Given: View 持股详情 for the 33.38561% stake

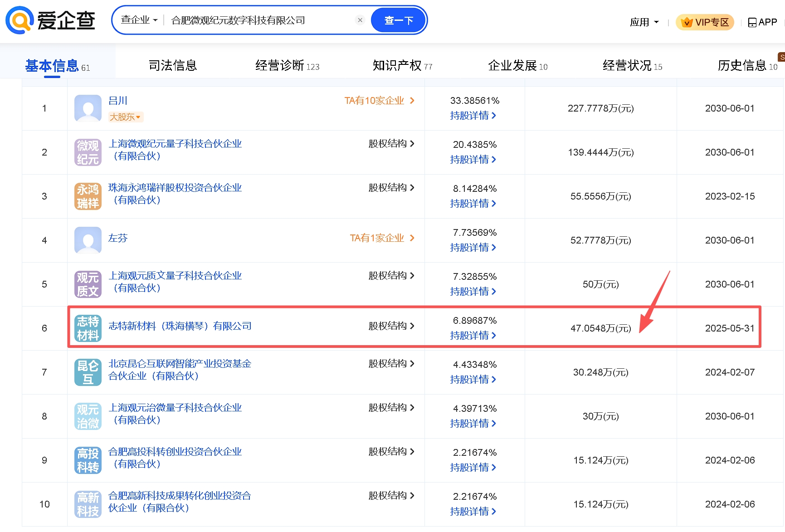Looking at the screenshot, I should [473, 116].
